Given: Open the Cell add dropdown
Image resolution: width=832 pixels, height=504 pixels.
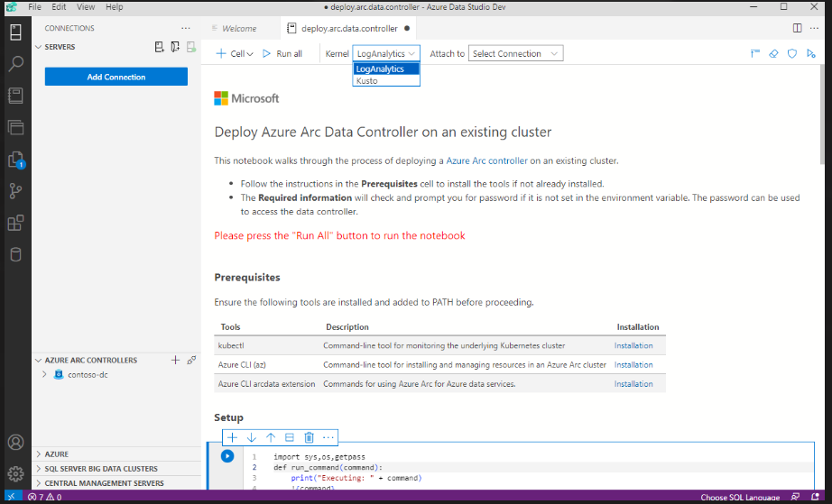Looking at the screenshot, I should click(235, 53).
